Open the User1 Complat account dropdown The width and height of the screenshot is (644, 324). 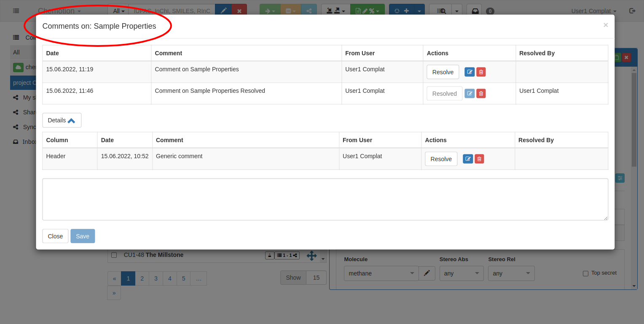pos(594,11)
